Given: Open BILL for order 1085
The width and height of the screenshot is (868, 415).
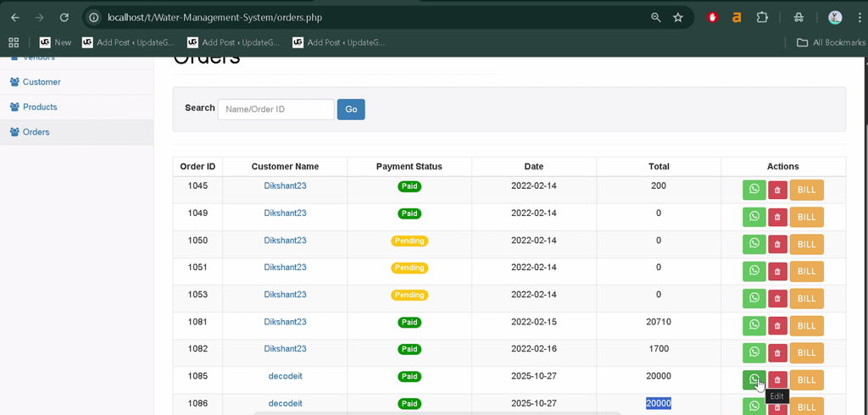Looking at the screenshot, I should [x=807, y=380].
